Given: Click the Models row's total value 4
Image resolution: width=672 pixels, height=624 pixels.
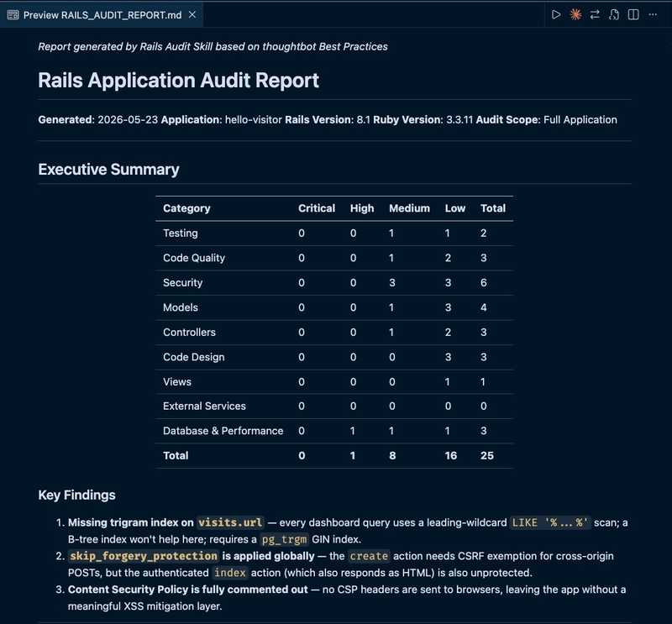Looking at the screenshot, I should point(484,307).
